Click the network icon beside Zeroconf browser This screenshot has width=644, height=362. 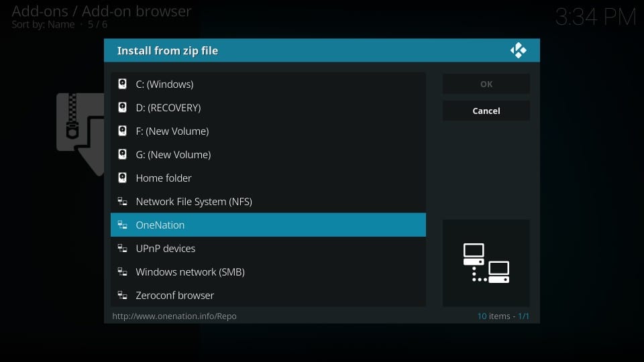122,295
